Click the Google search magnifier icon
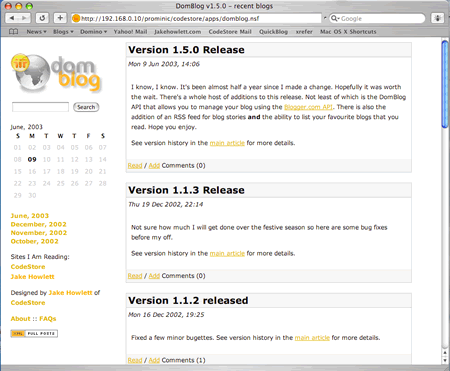This screenshot has height=371, width=450. point(334,18)
